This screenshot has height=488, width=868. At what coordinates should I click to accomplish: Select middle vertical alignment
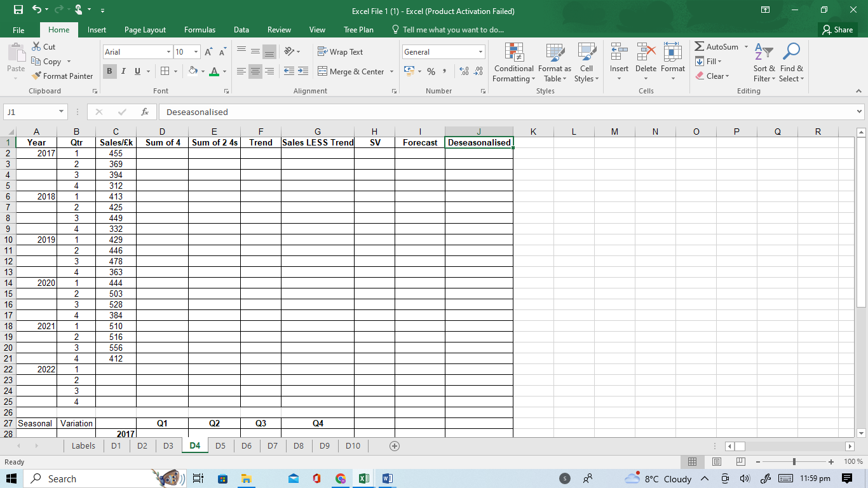[x=255, y=52]
